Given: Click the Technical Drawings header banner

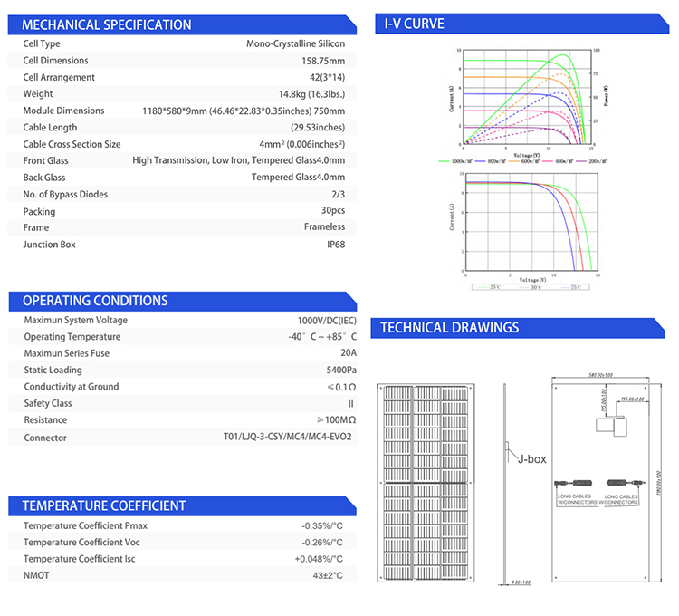Looking at the screenshot, I should (517, 328).
